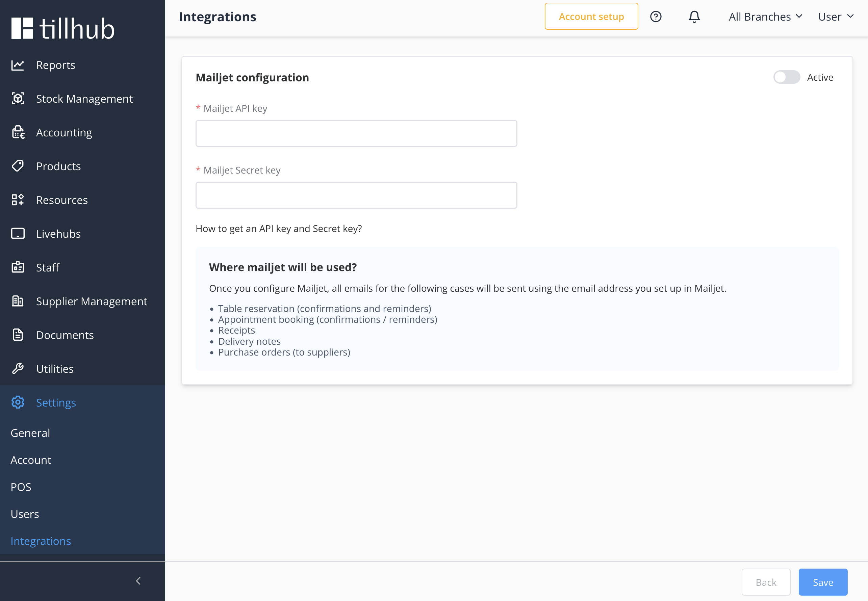Click the Account setup button

click(591, 17)
